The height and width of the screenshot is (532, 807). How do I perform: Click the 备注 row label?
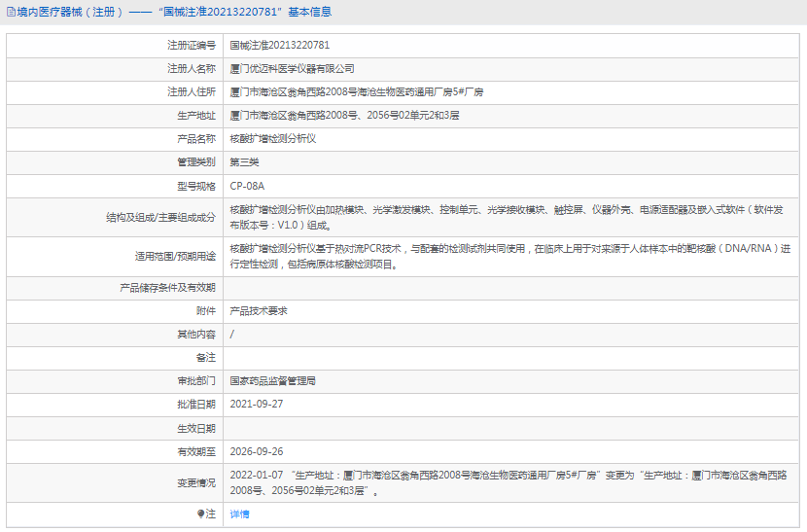(206, 357)
